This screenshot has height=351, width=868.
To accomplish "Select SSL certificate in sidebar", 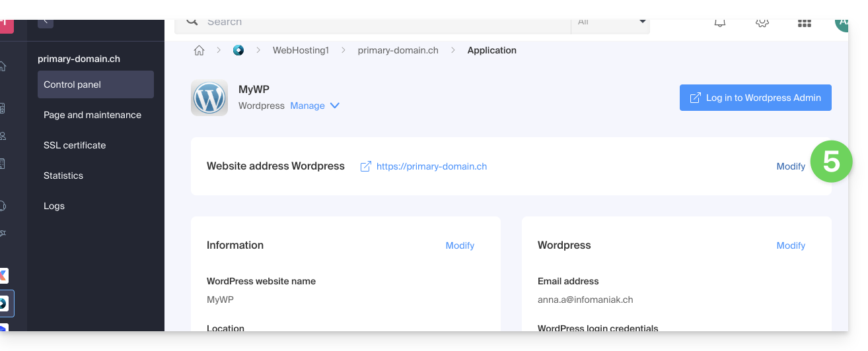I will [x=75, y=145].
